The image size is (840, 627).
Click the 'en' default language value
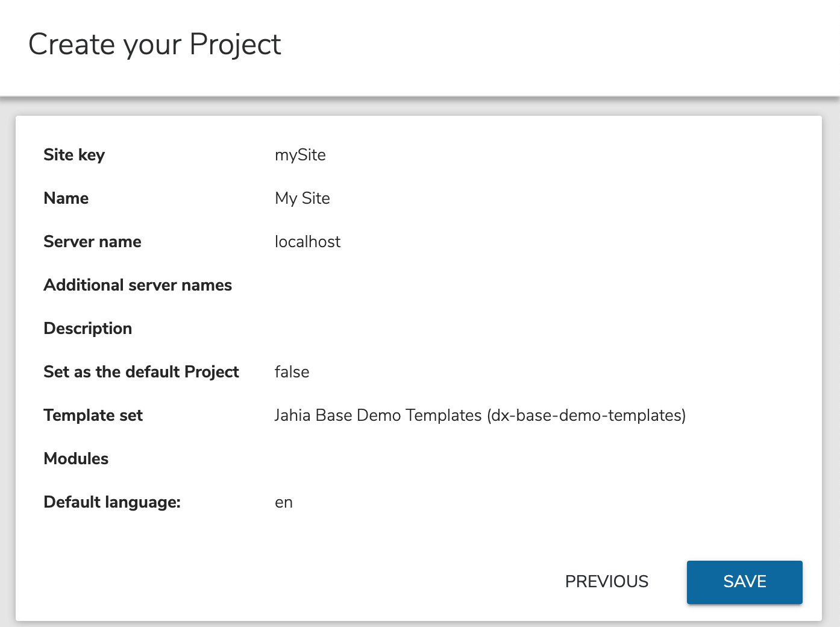[284, 502]
